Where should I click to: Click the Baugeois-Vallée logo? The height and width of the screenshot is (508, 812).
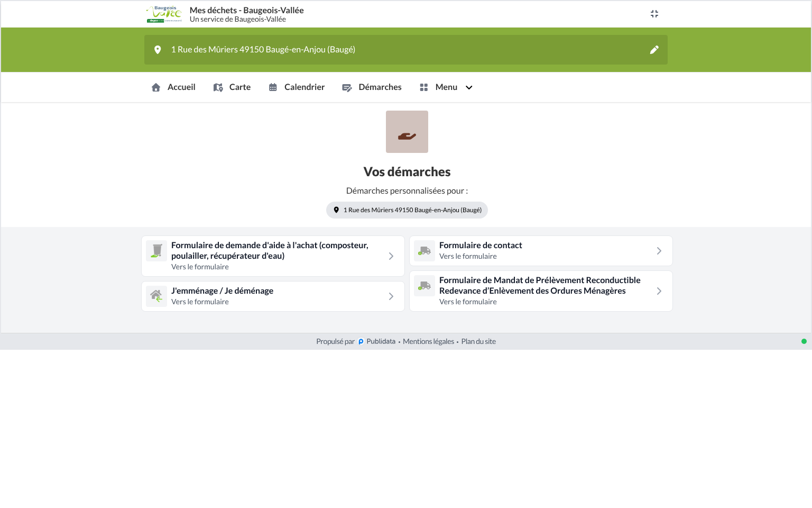164,14
